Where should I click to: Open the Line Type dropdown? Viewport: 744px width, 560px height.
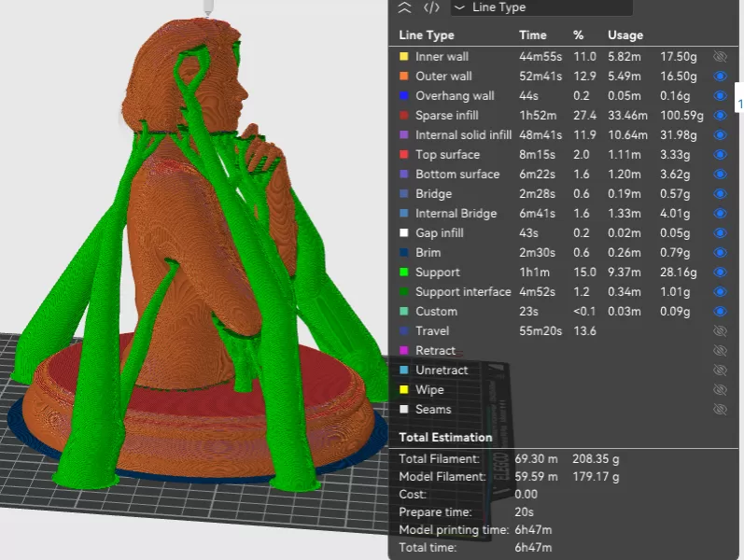(x=540, y=7)
